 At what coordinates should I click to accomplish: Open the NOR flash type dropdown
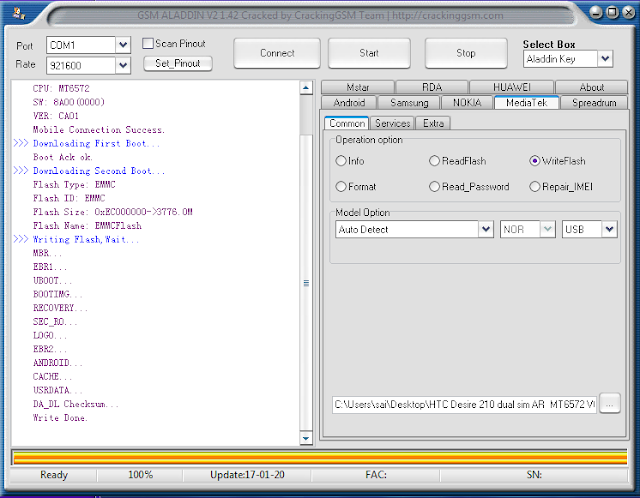tap(548, 229)
